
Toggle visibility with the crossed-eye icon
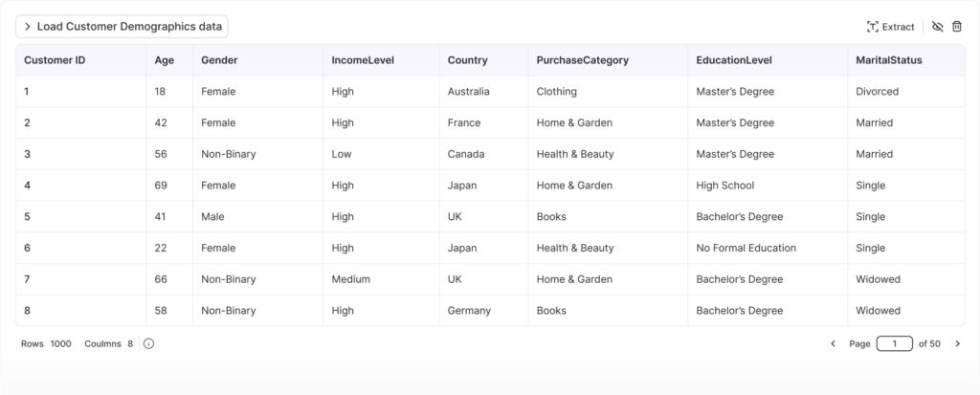click(x=937, y=27)
